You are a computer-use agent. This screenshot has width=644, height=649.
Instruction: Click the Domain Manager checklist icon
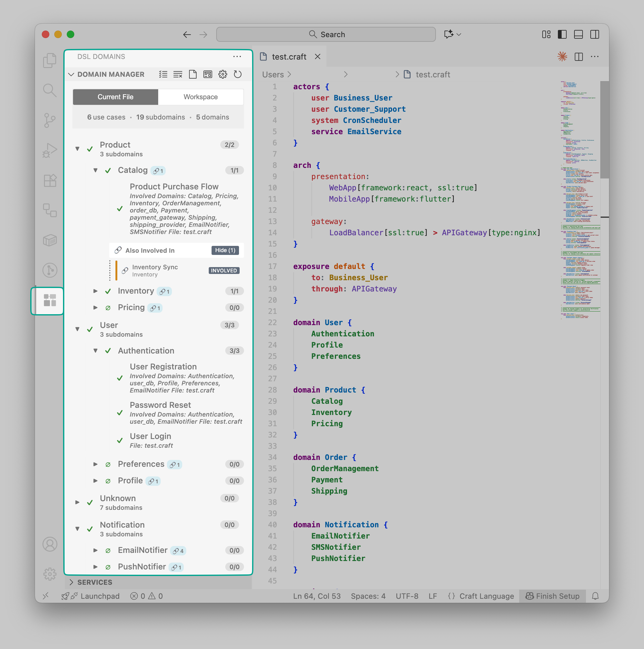[163, 74]
